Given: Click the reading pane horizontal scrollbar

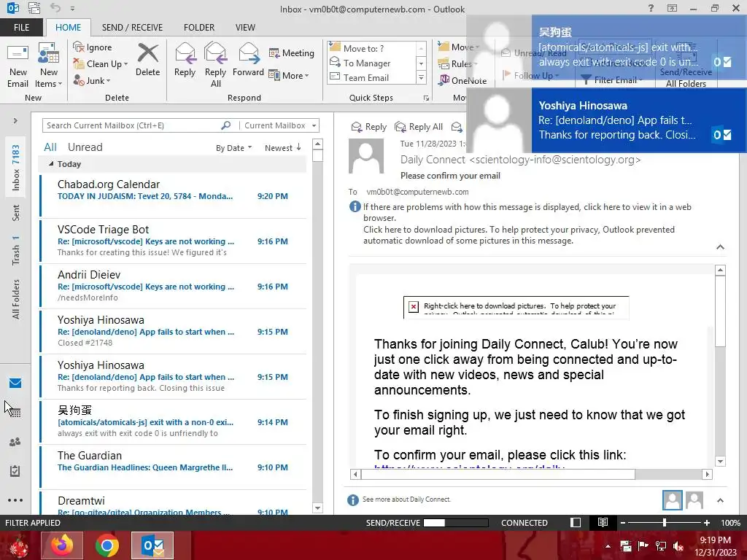Looking at the screenshot, I should pos(498,474).
